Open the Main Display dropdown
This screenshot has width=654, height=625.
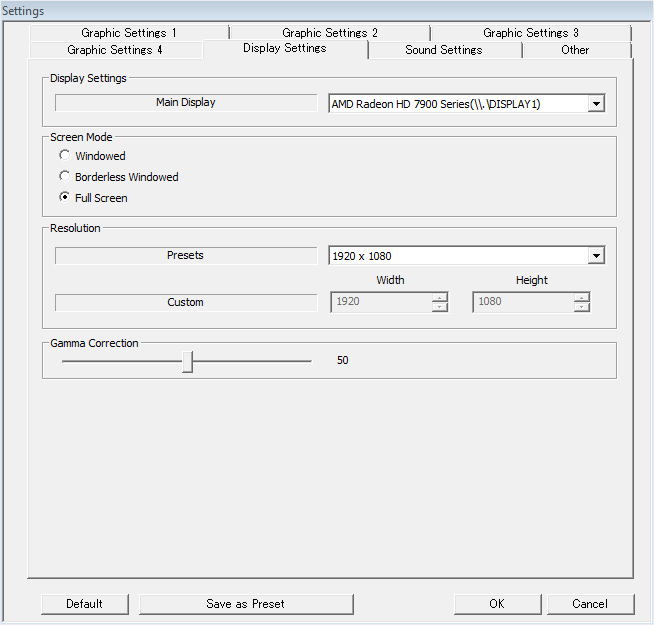click(x=596, y=104)
